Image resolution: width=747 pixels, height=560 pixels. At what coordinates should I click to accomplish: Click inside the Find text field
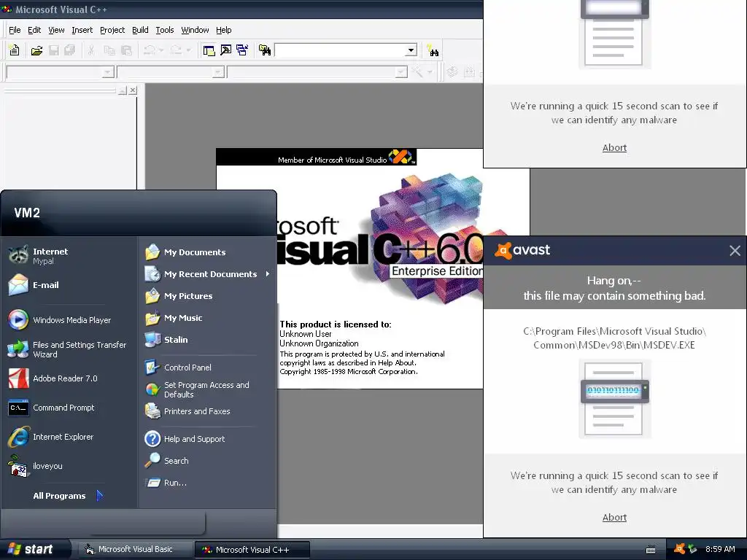click(340, 50)
